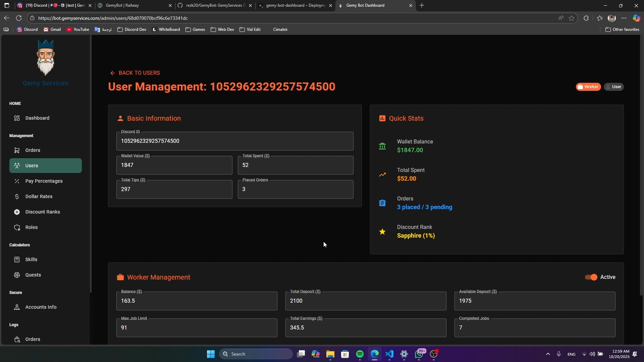Open the Quests calculator

pos(33,275)
